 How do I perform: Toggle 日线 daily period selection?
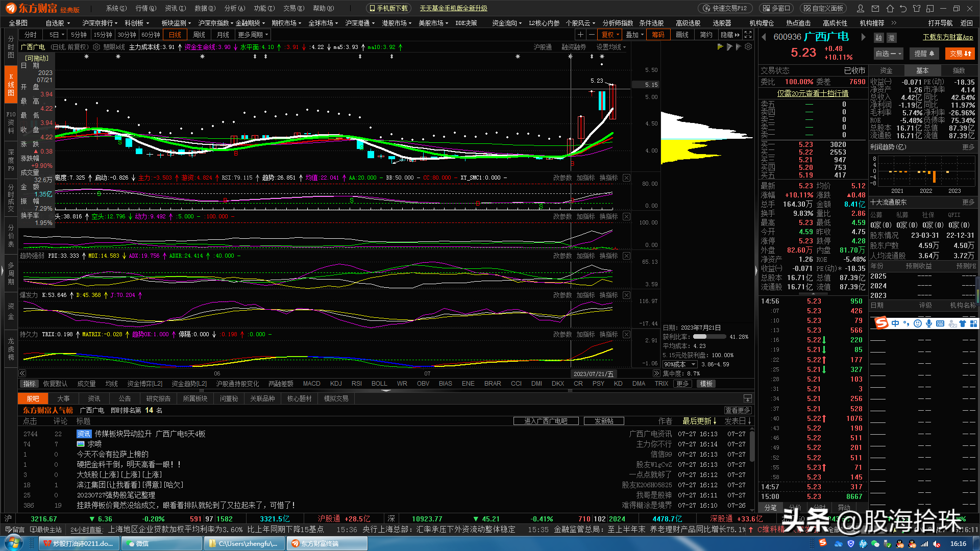click(175, 35)
